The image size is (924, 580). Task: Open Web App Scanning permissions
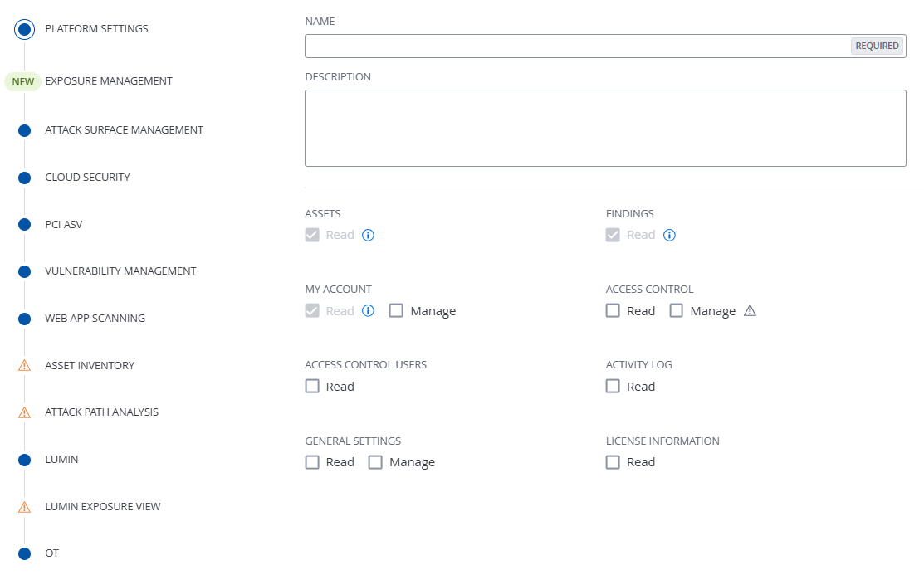tap(95, 319)
